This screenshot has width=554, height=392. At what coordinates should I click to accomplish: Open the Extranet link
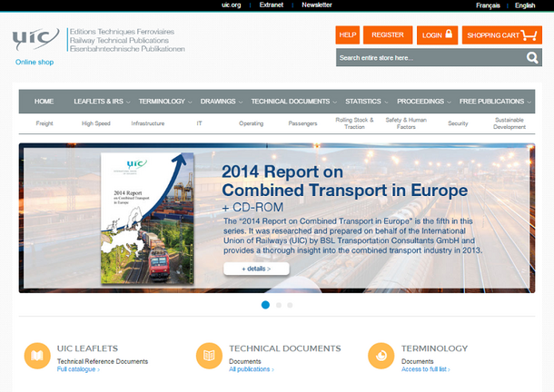point(272,5)
